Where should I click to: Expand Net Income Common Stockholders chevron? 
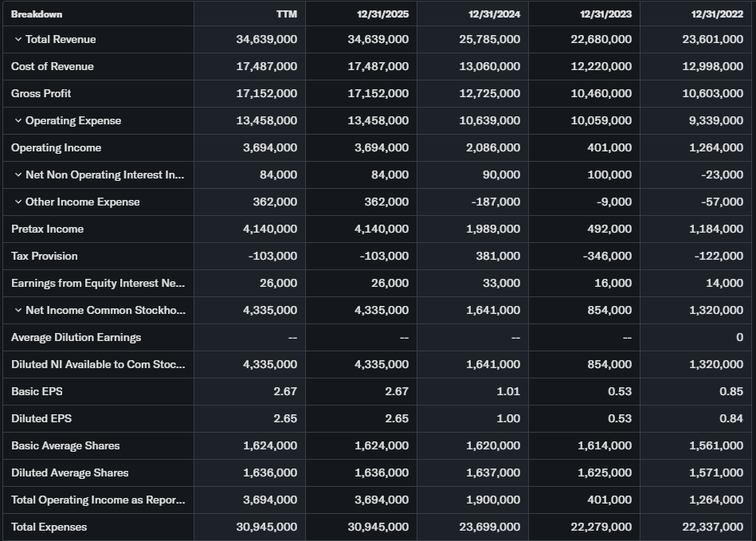coord(18,311)
